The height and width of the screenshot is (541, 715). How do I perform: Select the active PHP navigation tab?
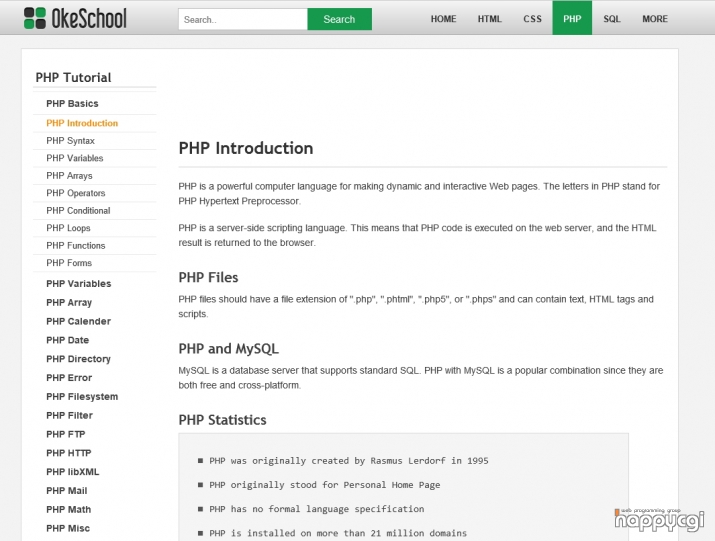click(x=572, y=18)
